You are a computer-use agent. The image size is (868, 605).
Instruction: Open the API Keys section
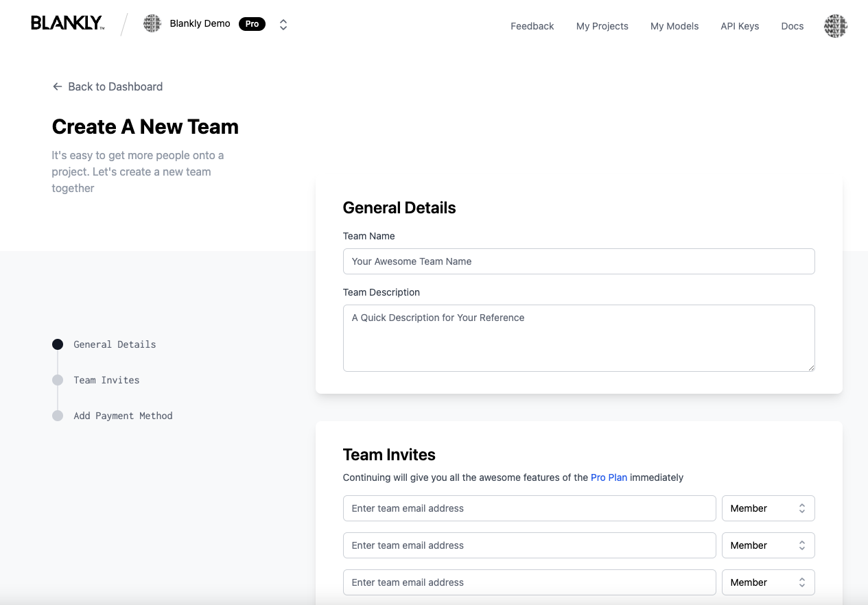[x=740, y=26]
